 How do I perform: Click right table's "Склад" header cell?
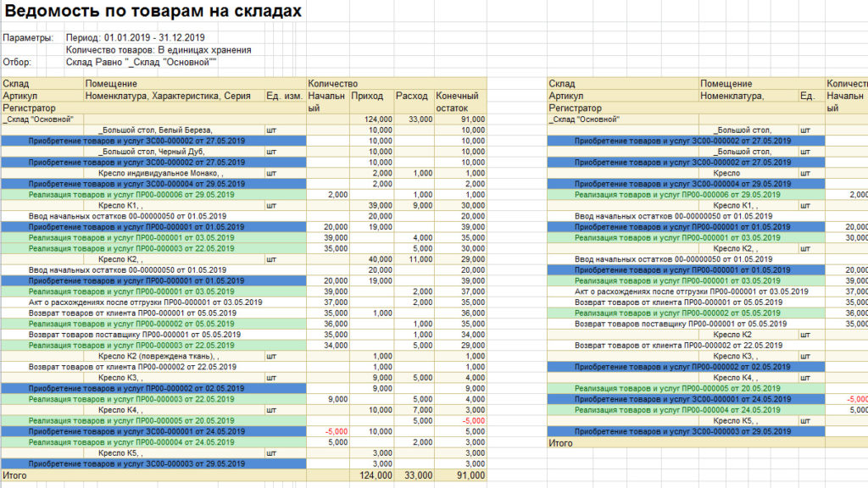pos(623,84)
